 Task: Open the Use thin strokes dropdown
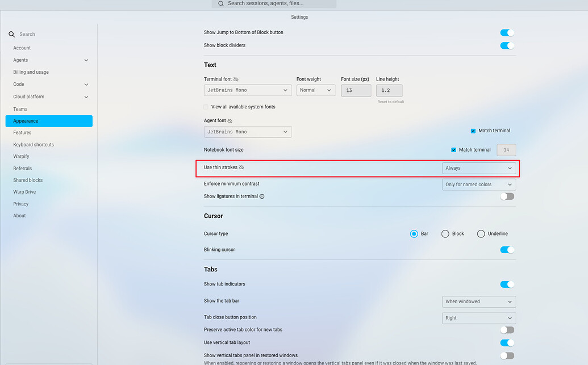point(479,168)
